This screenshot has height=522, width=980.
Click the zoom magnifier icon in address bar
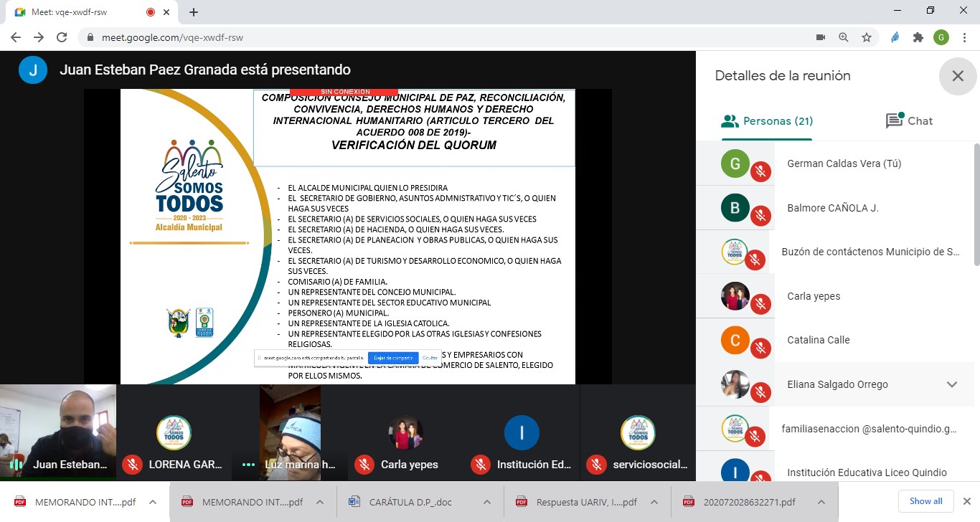coord(844,37)
